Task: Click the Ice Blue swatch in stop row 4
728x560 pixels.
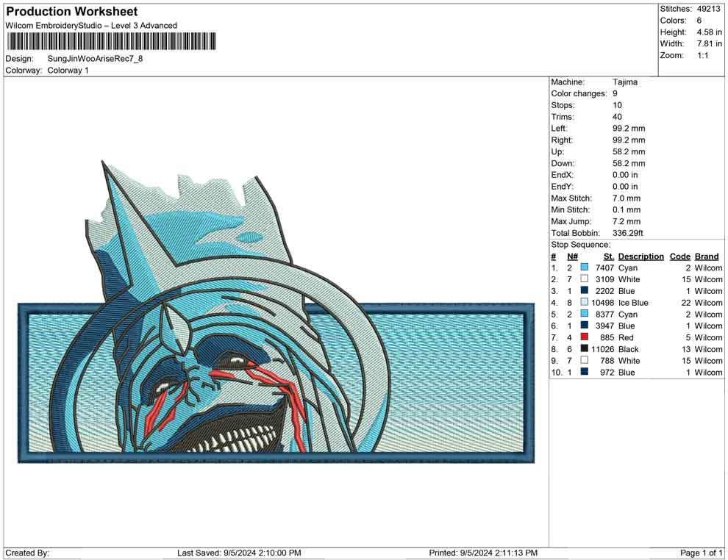Action: coord(585,302)
